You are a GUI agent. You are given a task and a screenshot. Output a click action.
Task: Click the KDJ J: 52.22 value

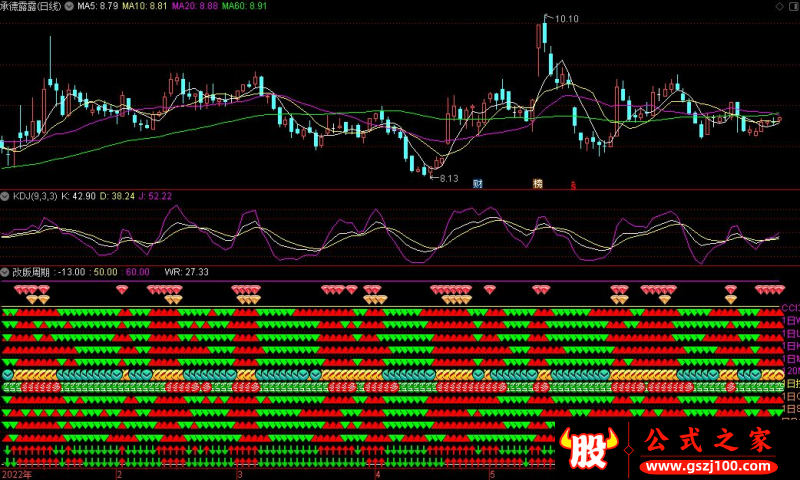point(155,196)
